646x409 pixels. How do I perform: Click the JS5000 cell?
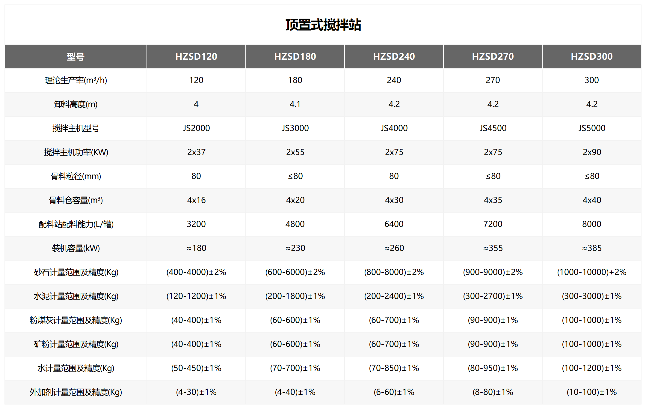[x=591, y=127]
